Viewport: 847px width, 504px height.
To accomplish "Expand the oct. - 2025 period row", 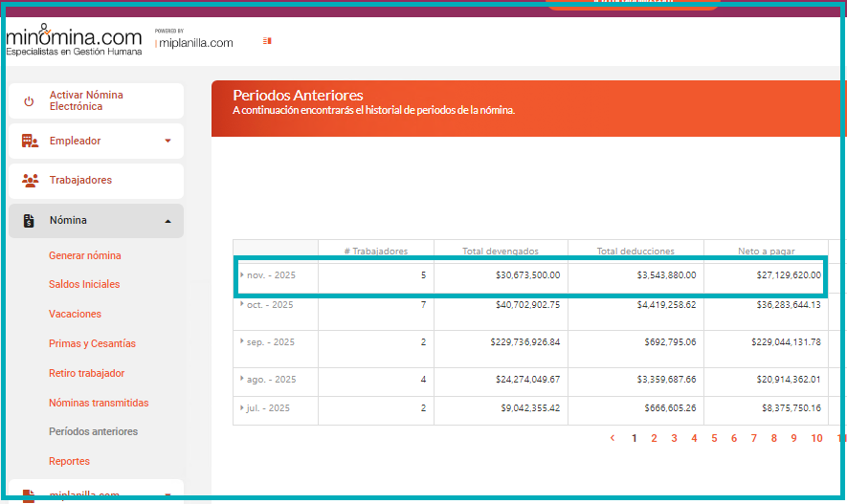I will point(242,303).
